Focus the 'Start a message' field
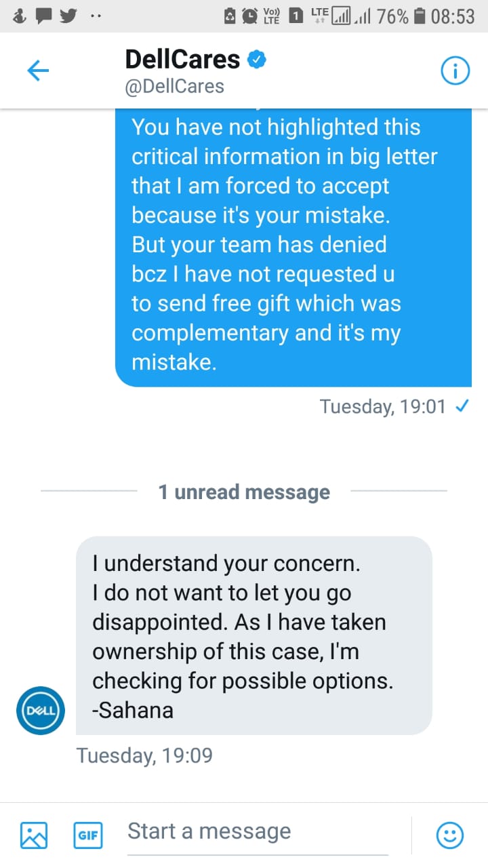 258,831
